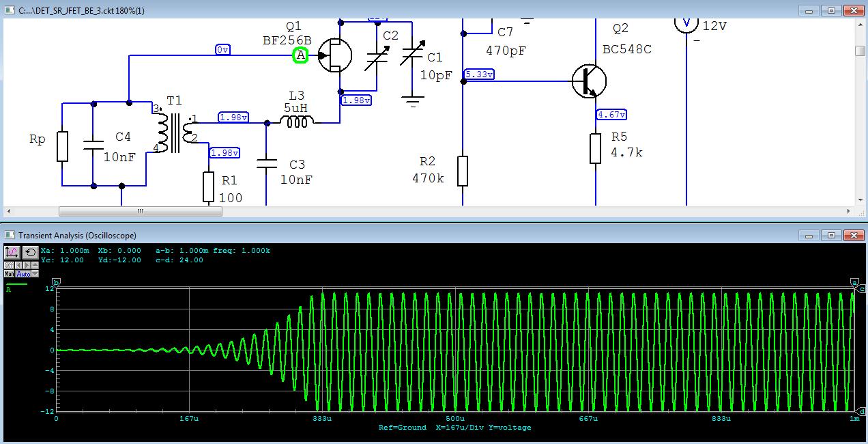Image resolution: width=868 pixels, height=444 pixels.
Task: Select the resistor Rp symbol
Action: pos(62,146)
